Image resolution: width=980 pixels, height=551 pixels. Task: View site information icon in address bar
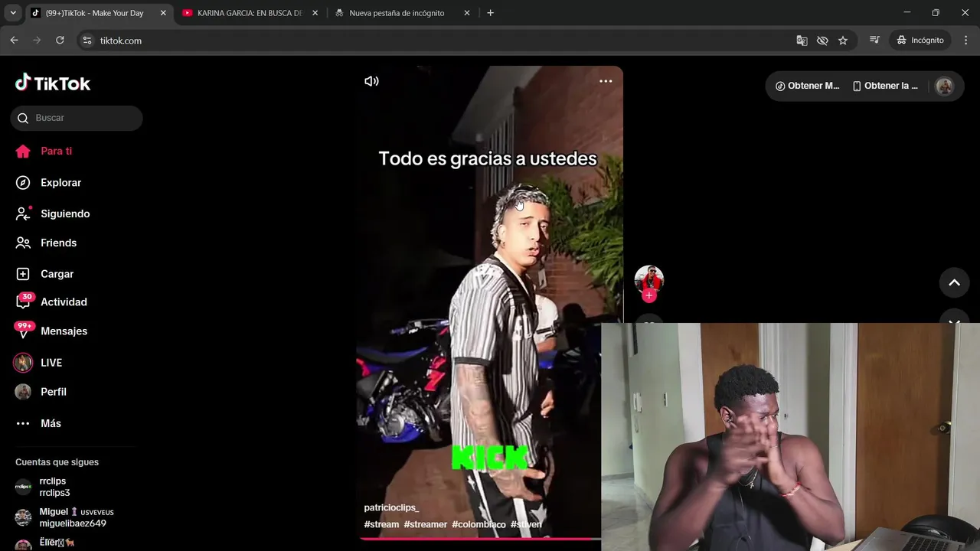[x=87, y=41]
